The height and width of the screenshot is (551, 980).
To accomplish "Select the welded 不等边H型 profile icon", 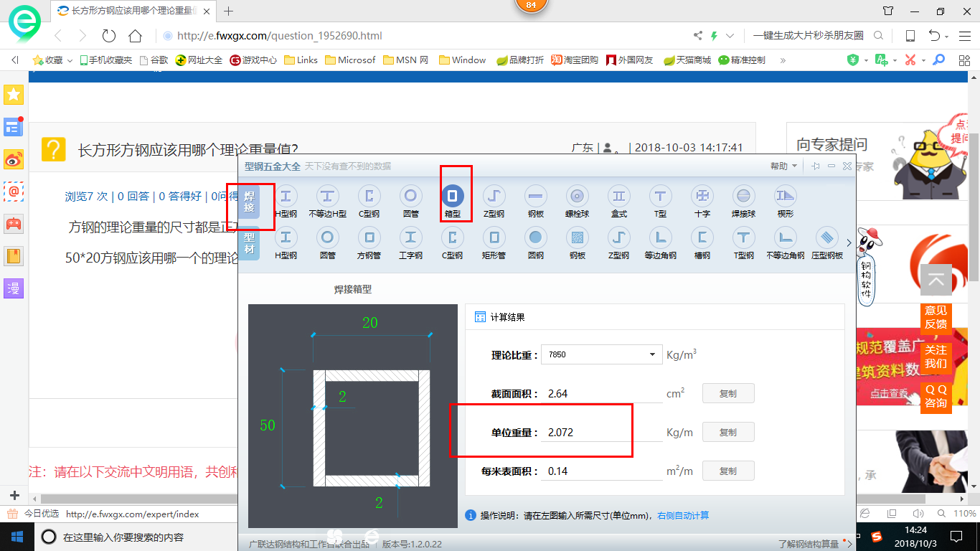I will pos(327,195).
